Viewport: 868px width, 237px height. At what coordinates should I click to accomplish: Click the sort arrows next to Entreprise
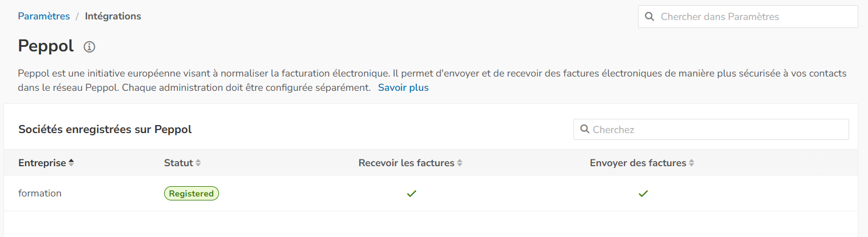pos(71,163)
